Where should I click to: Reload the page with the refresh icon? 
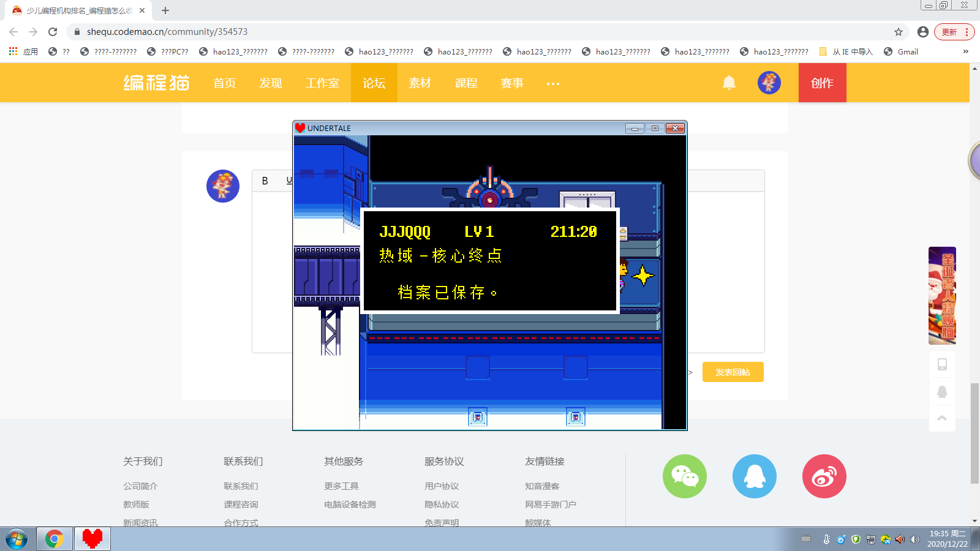click(x=53, y=32)
